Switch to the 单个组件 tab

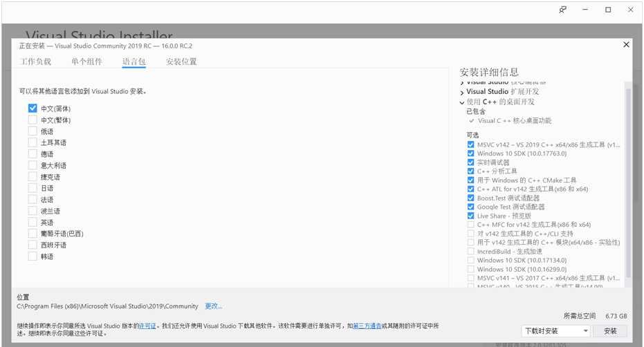click(86, 62)
